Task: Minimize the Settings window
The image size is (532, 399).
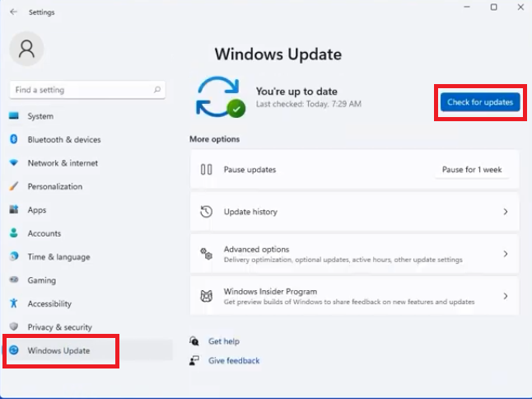Action: [x=467, y=7]
